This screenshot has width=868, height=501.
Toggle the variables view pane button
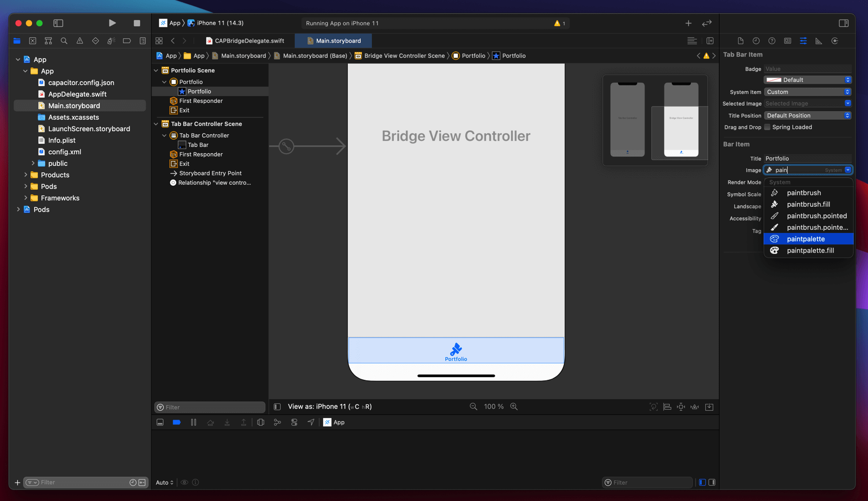[702, 482]
